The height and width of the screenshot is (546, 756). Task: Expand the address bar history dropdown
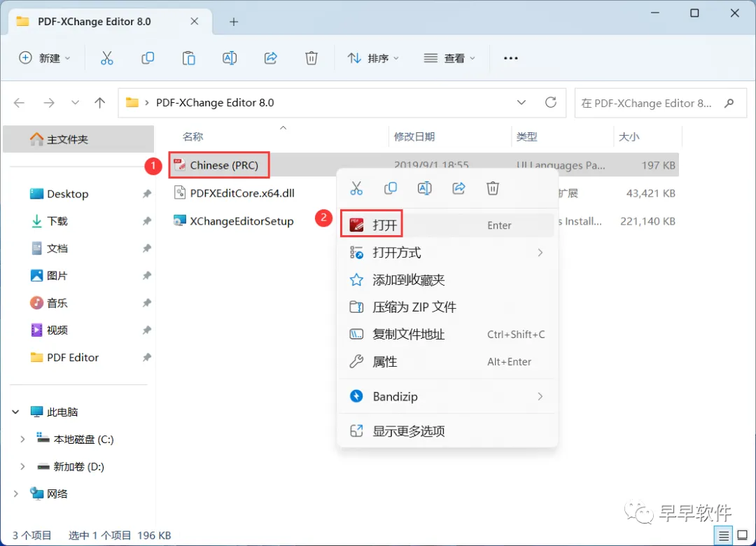pyautogui.click(x=521, y=103)
